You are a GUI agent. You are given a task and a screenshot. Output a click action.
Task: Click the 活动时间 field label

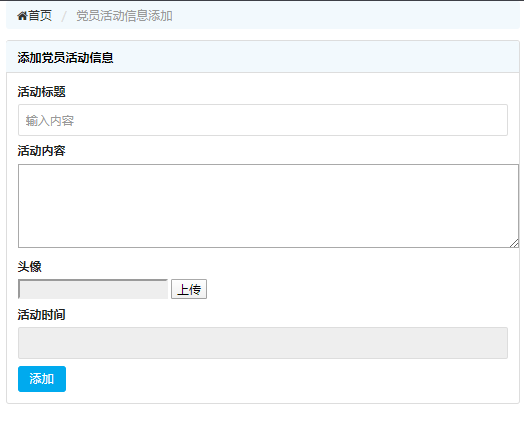pyautogui.click(x=41, y=315)
